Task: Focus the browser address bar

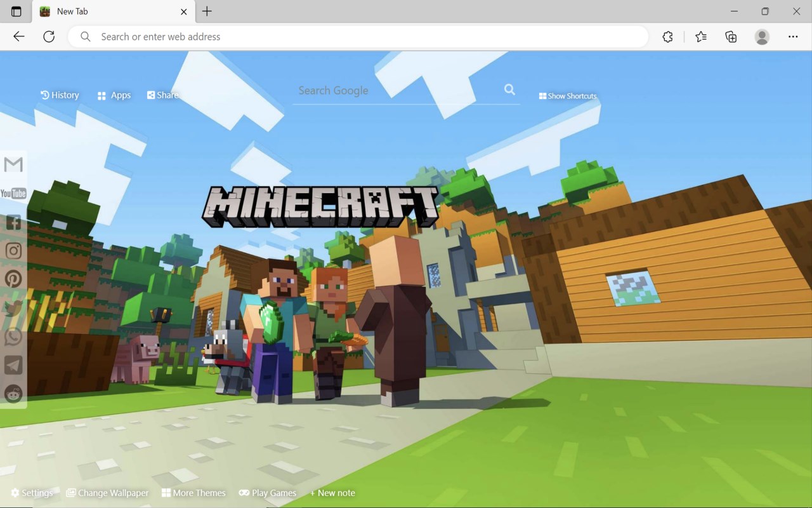Action: tap(358, 37)
